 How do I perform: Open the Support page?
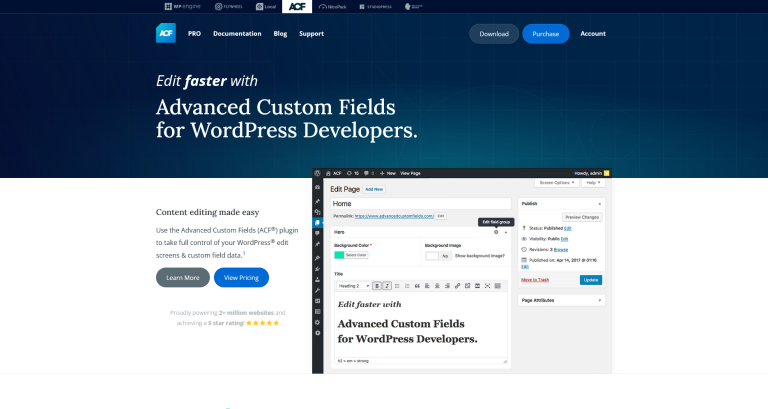pos(312,33)
